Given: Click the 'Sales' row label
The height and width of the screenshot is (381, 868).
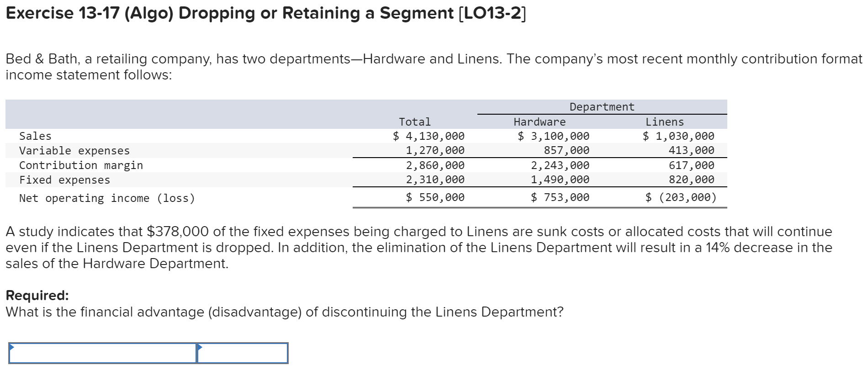Looking at the screenshot, I should 35,136.
